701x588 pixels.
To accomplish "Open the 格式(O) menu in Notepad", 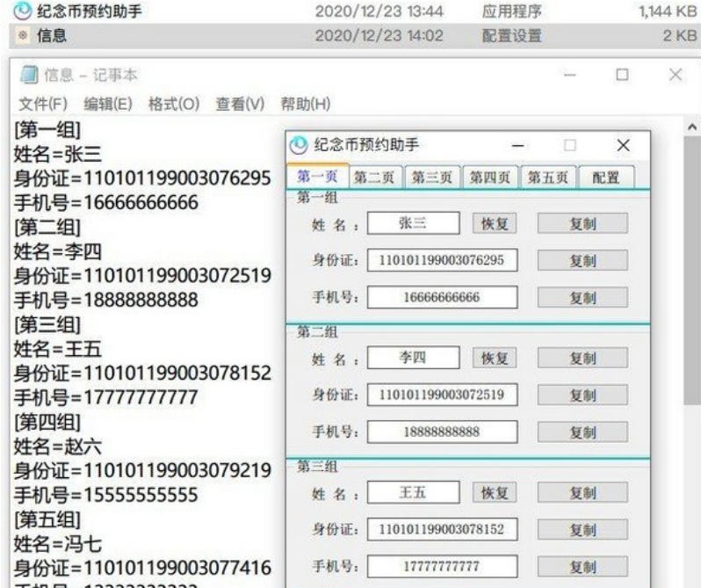I will pos(172,104).
